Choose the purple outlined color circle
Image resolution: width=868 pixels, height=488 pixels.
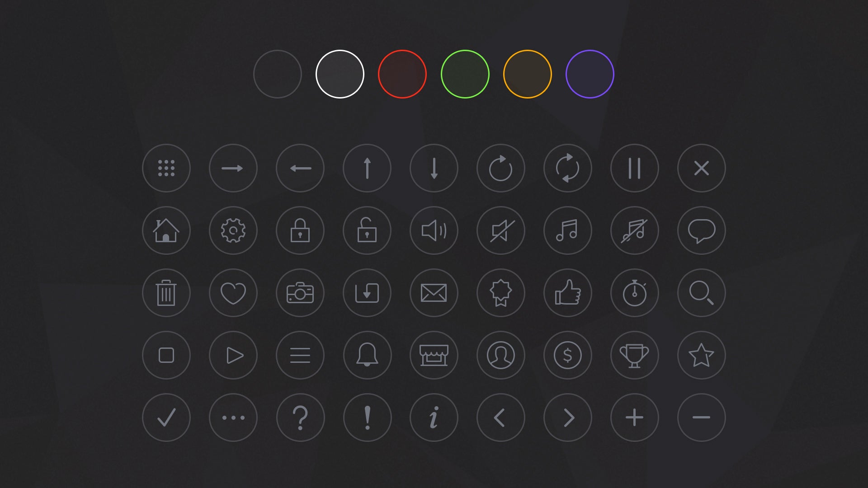coord(590,74)
